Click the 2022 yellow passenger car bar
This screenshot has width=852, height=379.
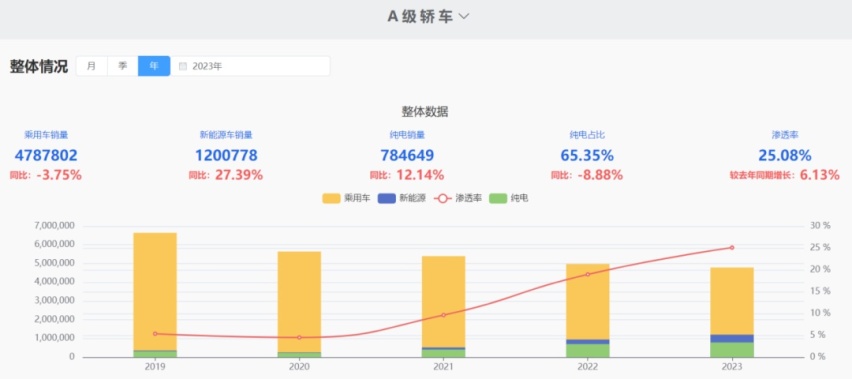pos(587,301)
